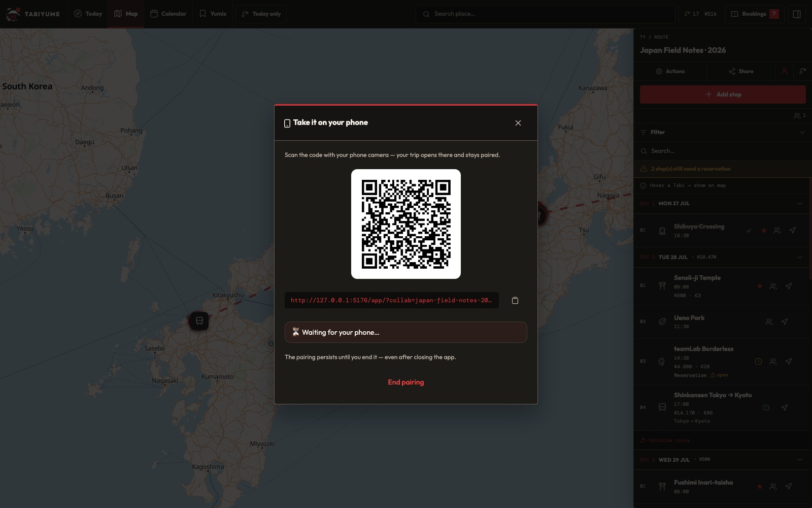This screenshot has width=812, height=508.
Task: Toggle the favorite star for Fushimi Inari-taisha
Action: (x=760, y=487)
